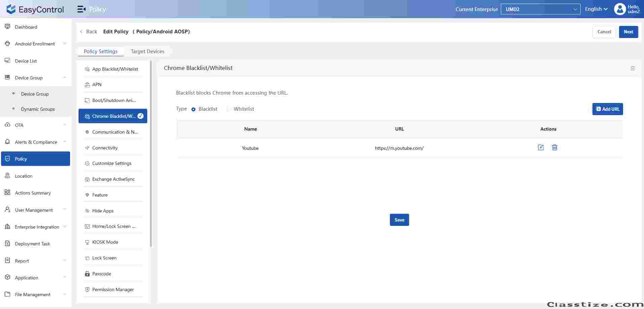Click the EasyControl logo
The width and height of the screenshot is (644, 309).
click(x=35, y=9)
